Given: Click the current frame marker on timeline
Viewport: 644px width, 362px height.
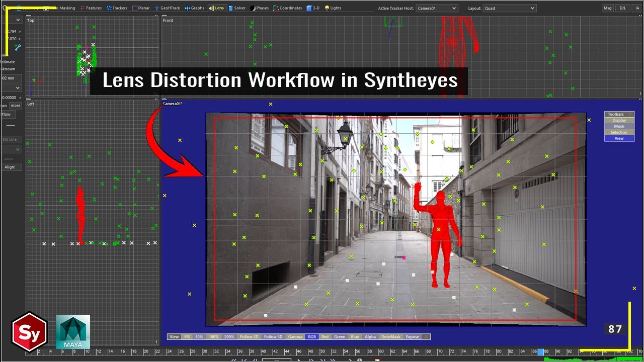Looking at the screenshot, I should 540,352.
